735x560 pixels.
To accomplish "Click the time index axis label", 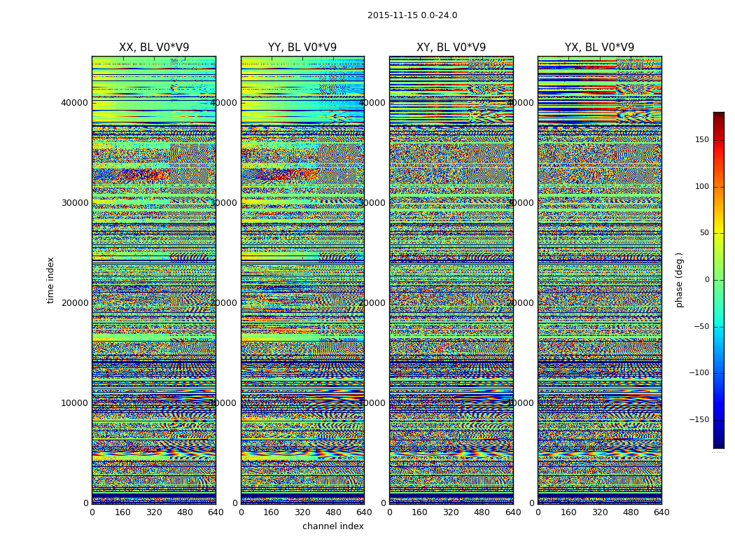I will [50, 280].
